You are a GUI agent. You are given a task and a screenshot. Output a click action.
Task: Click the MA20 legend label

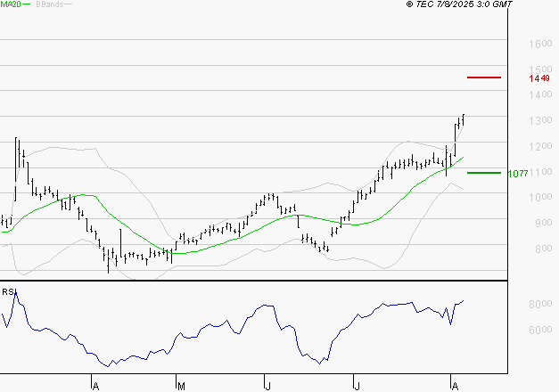pos(11,4)
